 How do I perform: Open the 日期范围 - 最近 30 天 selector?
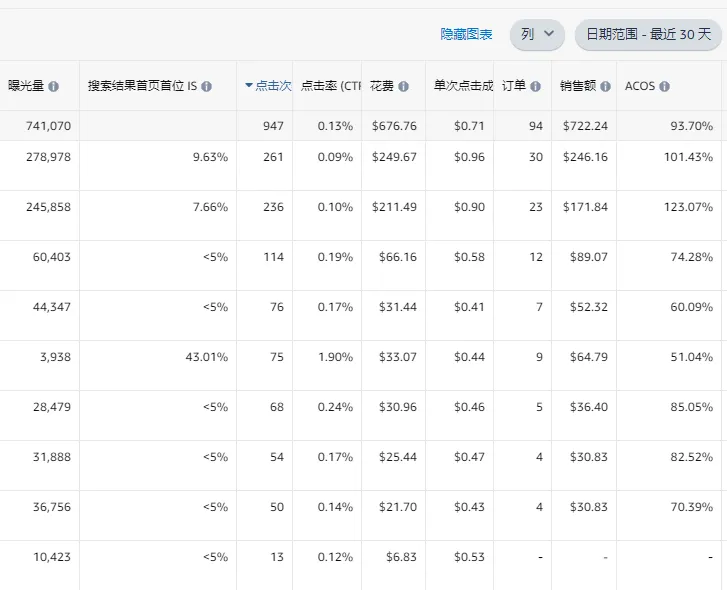tap(648, 34)
